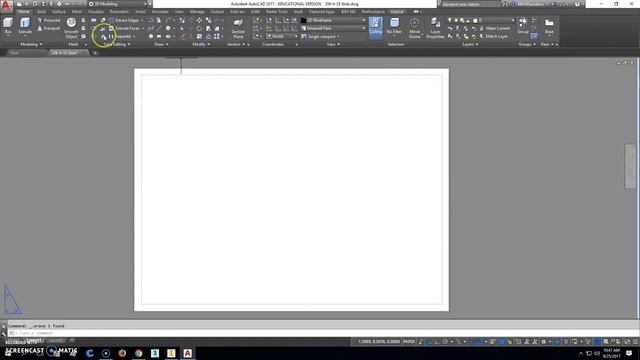Open the Firefox icon in taskbar
The image size is (640, 360).
click(x=122, y=353)
